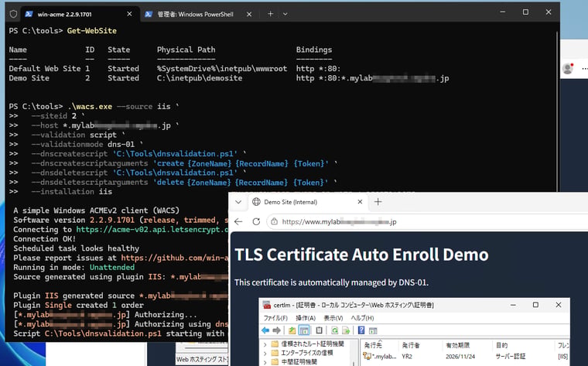The width and height of the screenshot is (588, 366).
Task: Go back in the browser
Action: click(238, 221)
